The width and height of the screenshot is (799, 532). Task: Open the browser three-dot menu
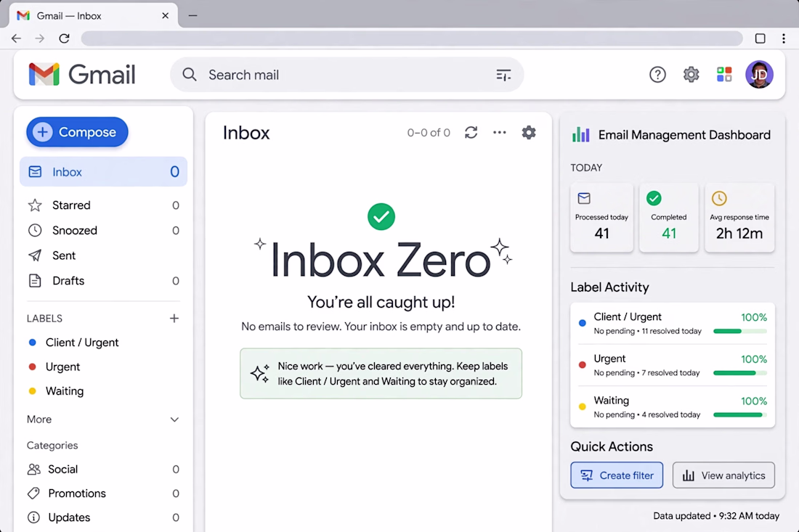click(x=784, y=38)
